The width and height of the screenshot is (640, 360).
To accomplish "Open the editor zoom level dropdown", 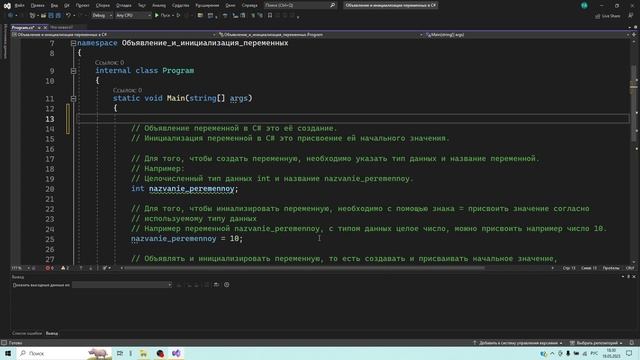I will tap(20, 268).
